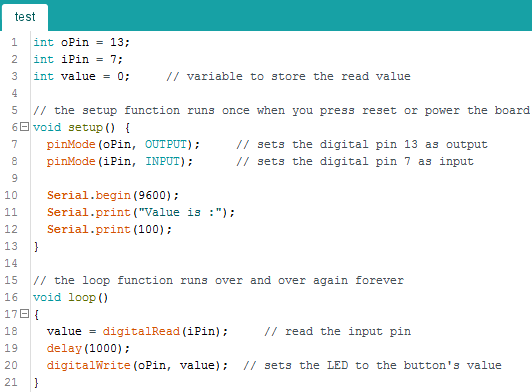Click the iPin variable declaration
The height and width of the screenshot is (392, 532).
point(78,59)
